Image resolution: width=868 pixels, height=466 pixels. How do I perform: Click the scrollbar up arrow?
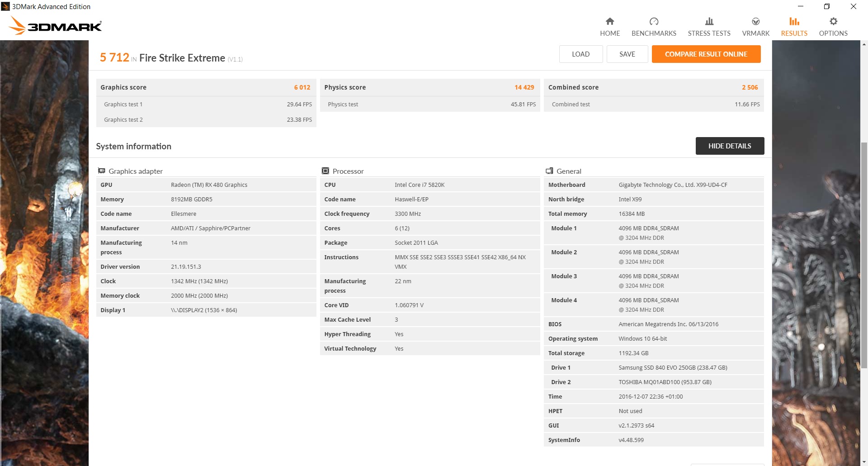tap(864, 44)
